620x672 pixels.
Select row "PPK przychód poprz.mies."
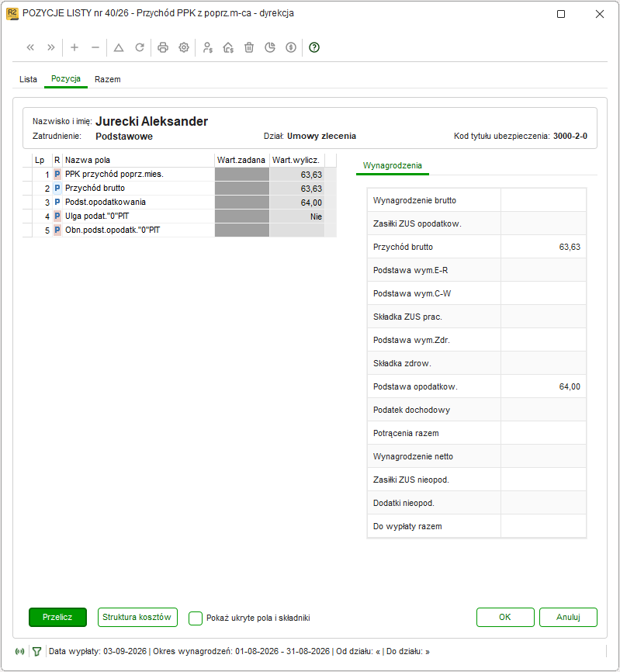(179, 175)
